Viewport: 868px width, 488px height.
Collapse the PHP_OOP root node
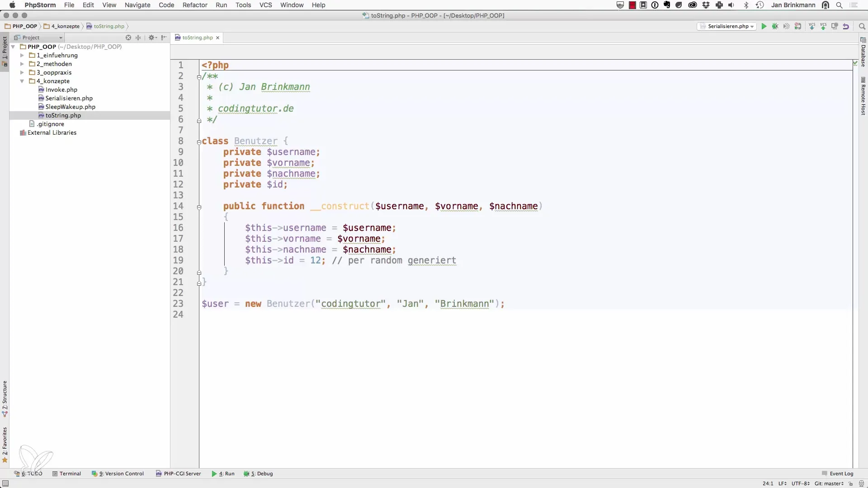(13, 47)
